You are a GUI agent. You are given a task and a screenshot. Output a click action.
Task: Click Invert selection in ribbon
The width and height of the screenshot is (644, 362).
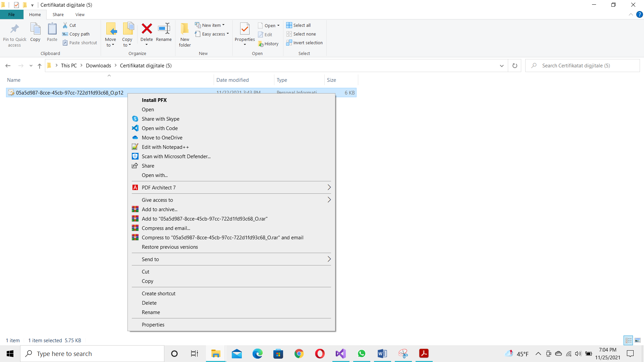click(304, 43)
